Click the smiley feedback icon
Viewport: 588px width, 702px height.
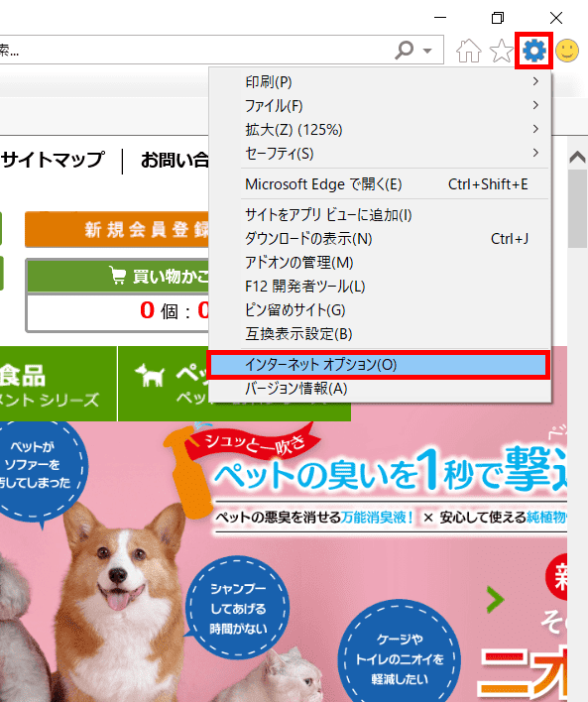point(567,51)
